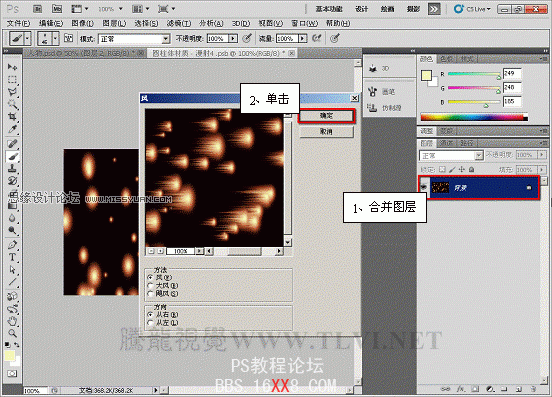This screenshot has width=552, height=397.
Task: Choose the 大风 method radio button
Action: 151,285
